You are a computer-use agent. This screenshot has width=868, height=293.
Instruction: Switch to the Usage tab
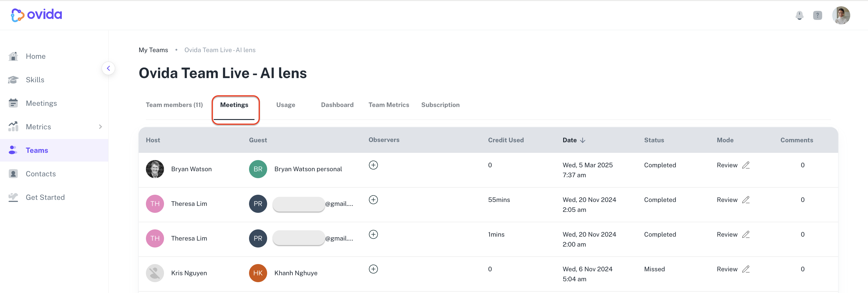tap(286, 105)
